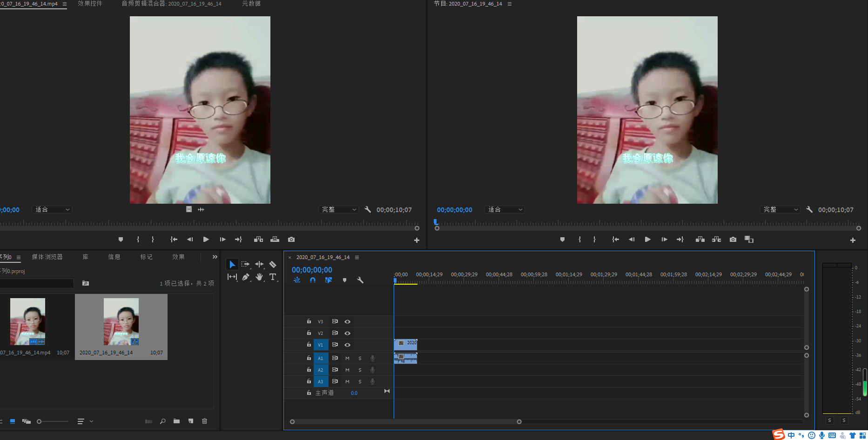The height and width of the screenshot is (440, 868).
Task: Click the 主声道 volume value 0.0
Action: 354,393
